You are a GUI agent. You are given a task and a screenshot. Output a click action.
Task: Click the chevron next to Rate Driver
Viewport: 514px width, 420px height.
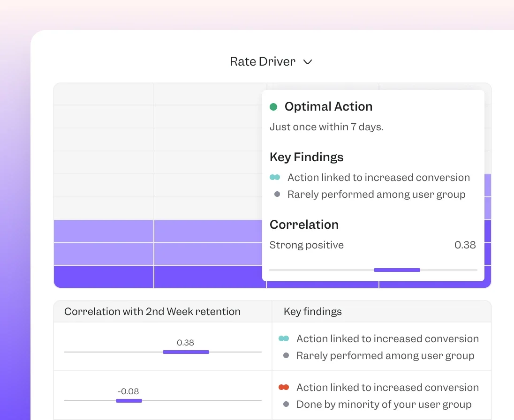[x=308, y=62]
